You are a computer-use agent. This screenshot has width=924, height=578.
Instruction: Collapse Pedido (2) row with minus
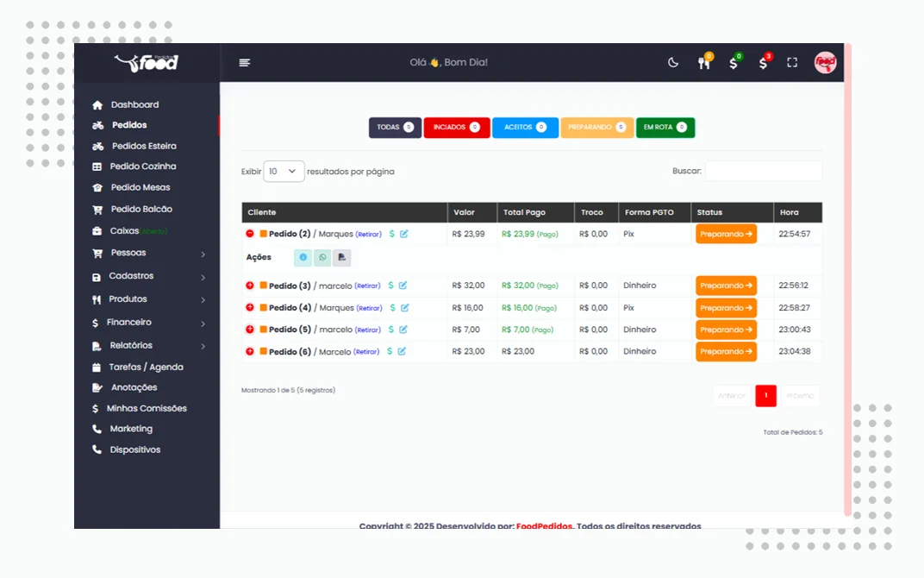tap(250, 234)
